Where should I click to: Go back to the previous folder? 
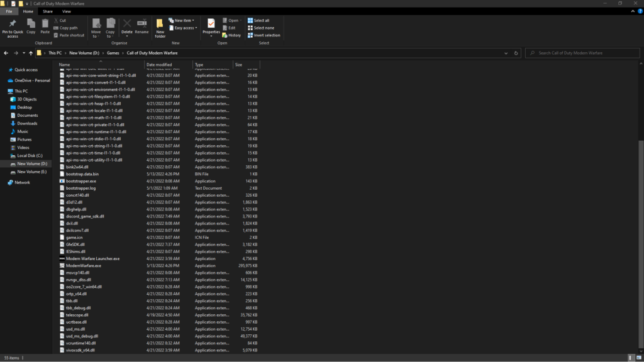coord(6,53)
